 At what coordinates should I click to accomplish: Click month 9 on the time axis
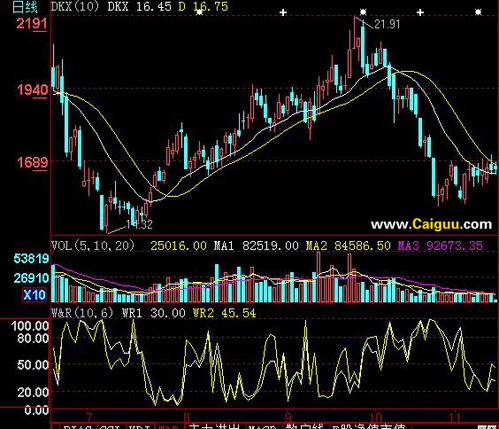pyautogui.click(x=289, y=417)
